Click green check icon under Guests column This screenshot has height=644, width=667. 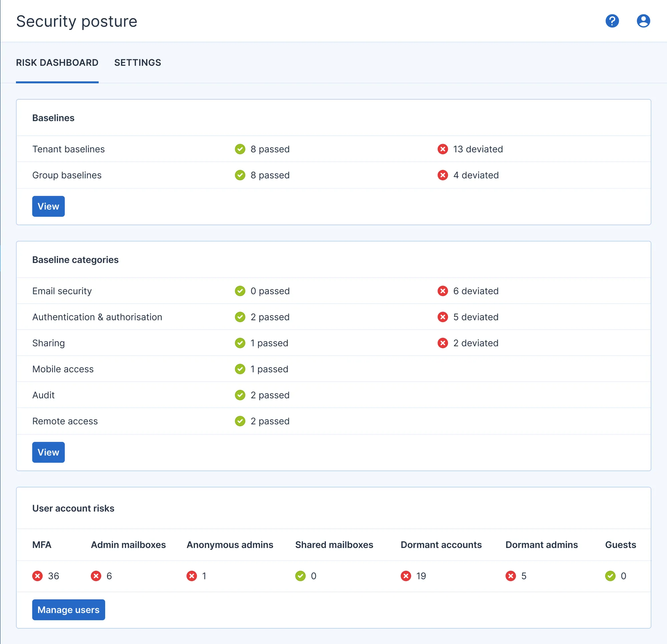click(610, 576)
